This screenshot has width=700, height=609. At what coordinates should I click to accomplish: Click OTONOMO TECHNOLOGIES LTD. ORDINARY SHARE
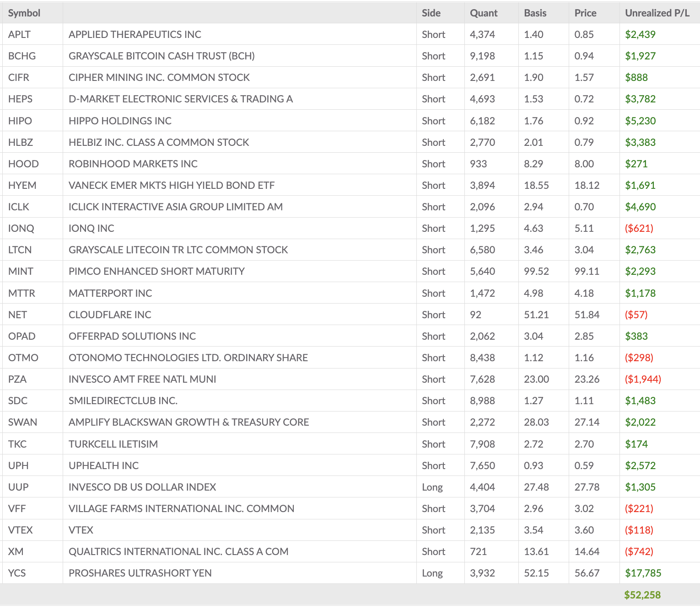pos(188,358)
